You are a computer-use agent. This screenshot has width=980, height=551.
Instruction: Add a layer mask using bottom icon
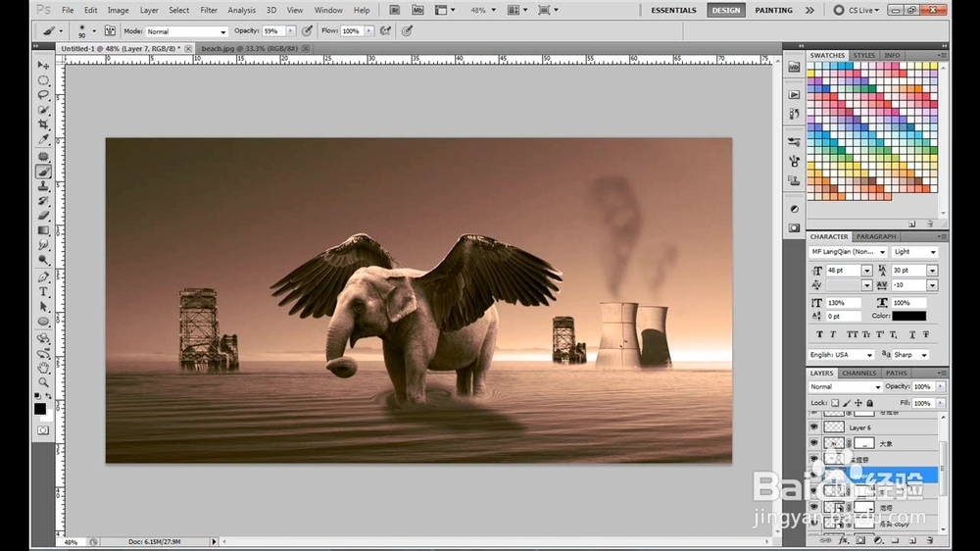[x=860, y=540]
